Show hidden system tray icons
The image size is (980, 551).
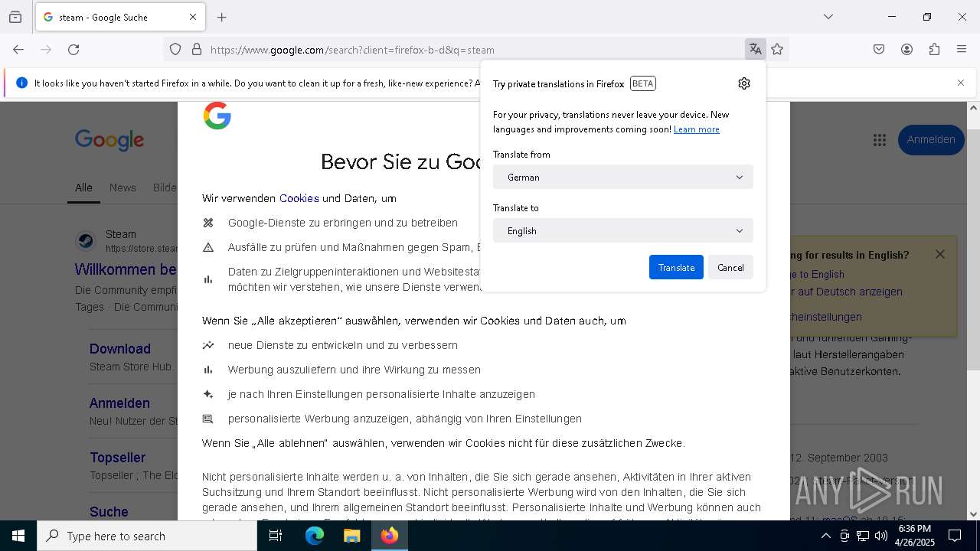825,536
